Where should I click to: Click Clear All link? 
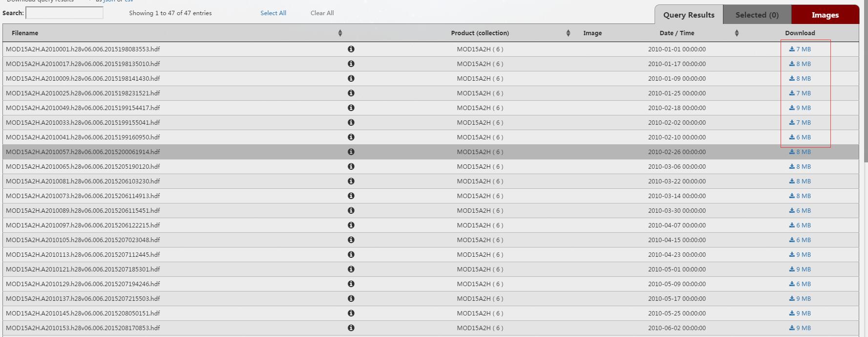[322, 13]
